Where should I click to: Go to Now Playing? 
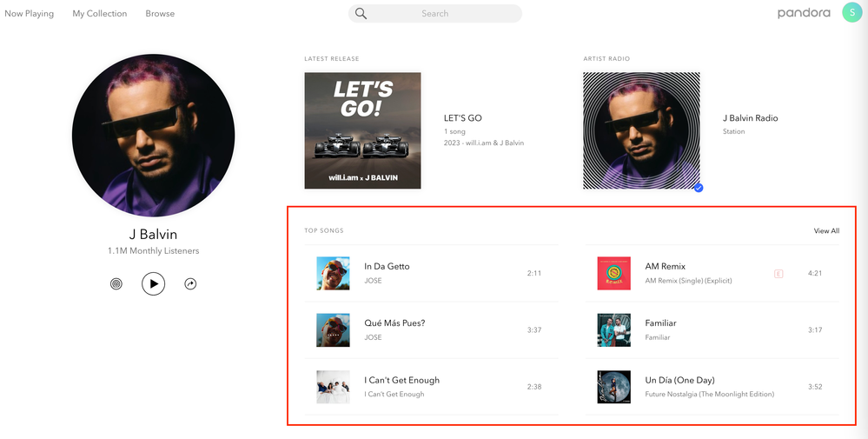pyautogui.click(x=29, y=14)
